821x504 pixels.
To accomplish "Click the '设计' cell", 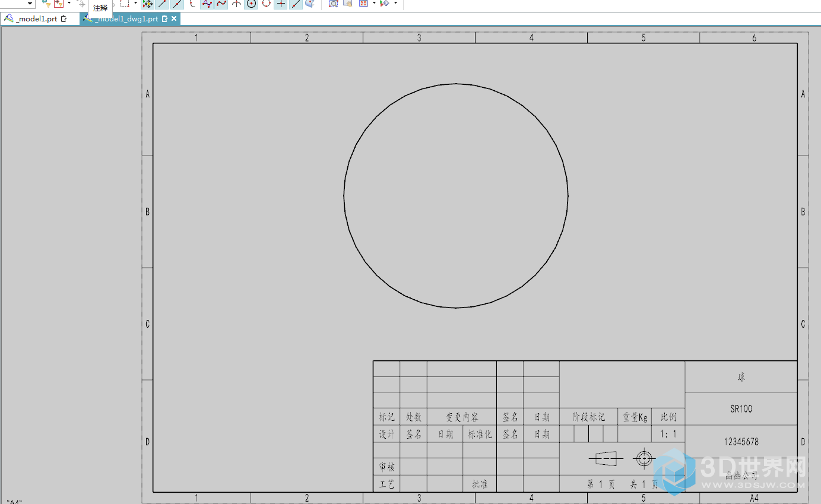I will pyautogui.click(x=386, y=434).
